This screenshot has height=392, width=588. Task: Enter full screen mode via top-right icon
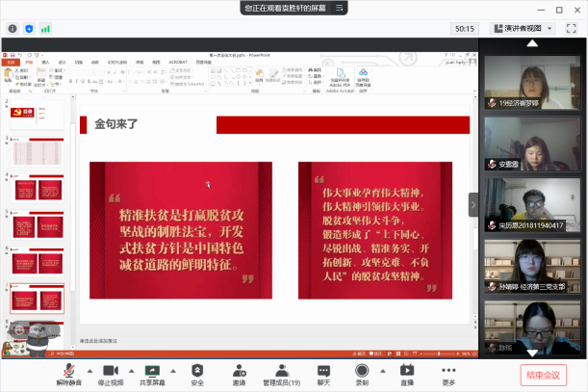pos(572,29)
